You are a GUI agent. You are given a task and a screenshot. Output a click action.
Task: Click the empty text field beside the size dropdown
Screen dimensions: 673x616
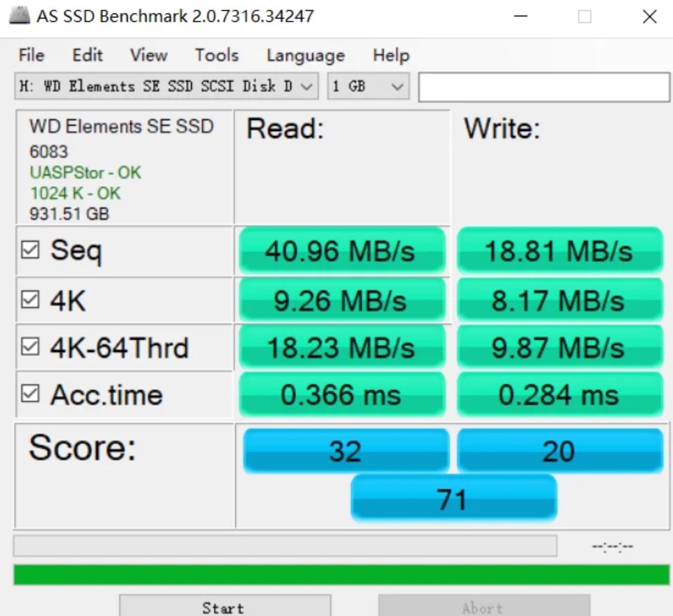pyautogui.click(x=543, y=88)
